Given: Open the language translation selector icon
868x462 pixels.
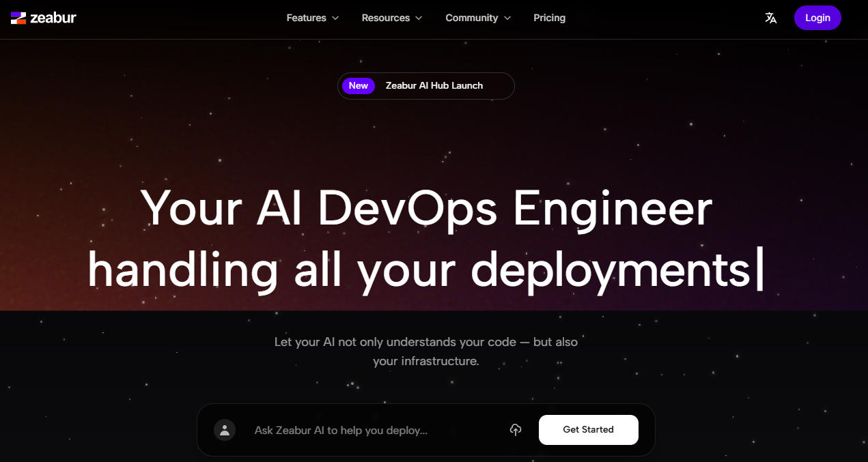Looking at the screenshot, I should (771, 18).
